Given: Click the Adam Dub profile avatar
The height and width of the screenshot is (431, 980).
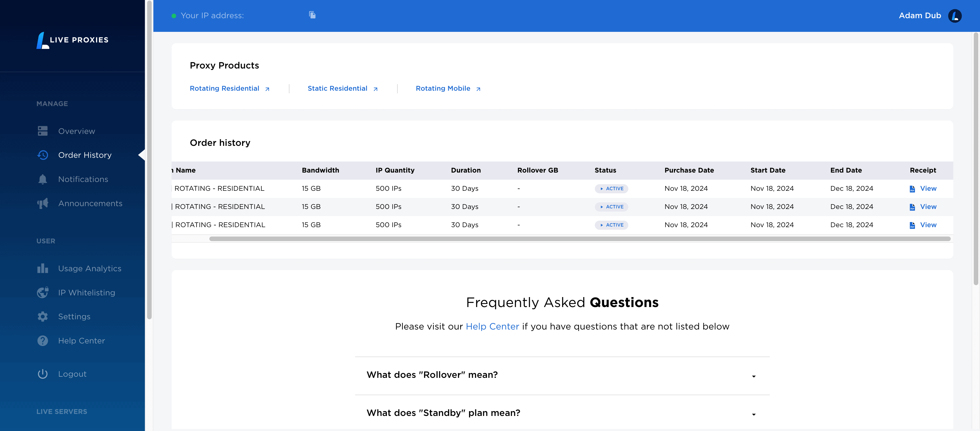Looking at the screenshot, I should point(954,16).
